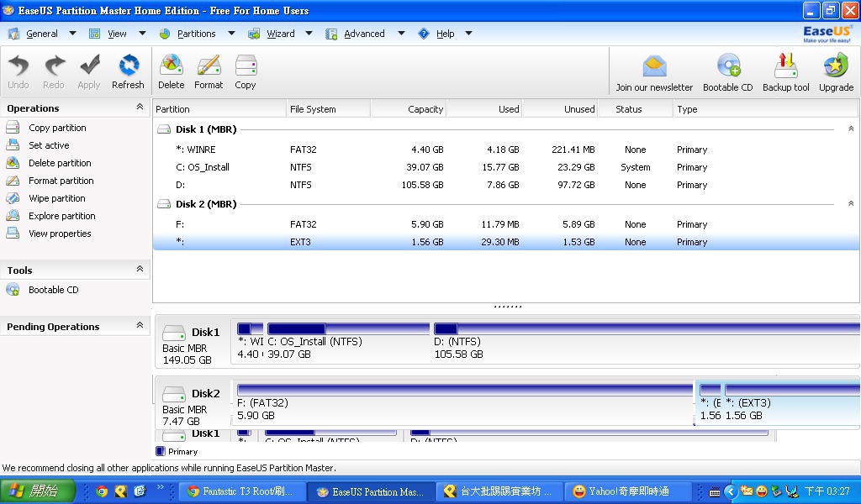The height and width of the screenshot is (504, 861).
Task: Click Bootable CD under Tools panel
Action: [53, 290]
